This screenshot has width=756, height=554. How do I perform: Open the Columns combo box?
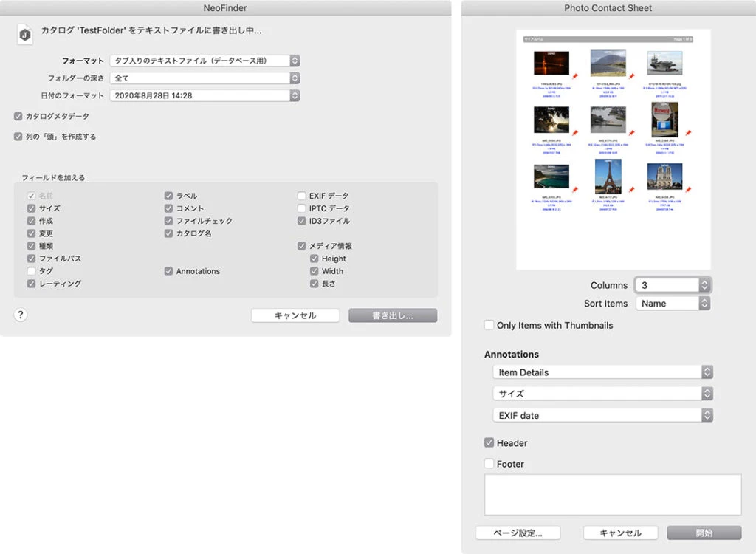[x=673, y=285]
